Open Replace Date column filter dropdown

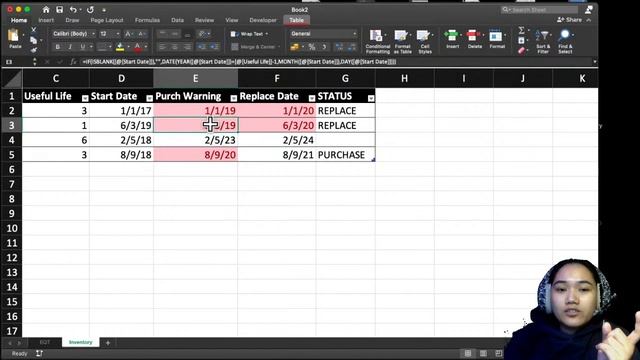312,98
